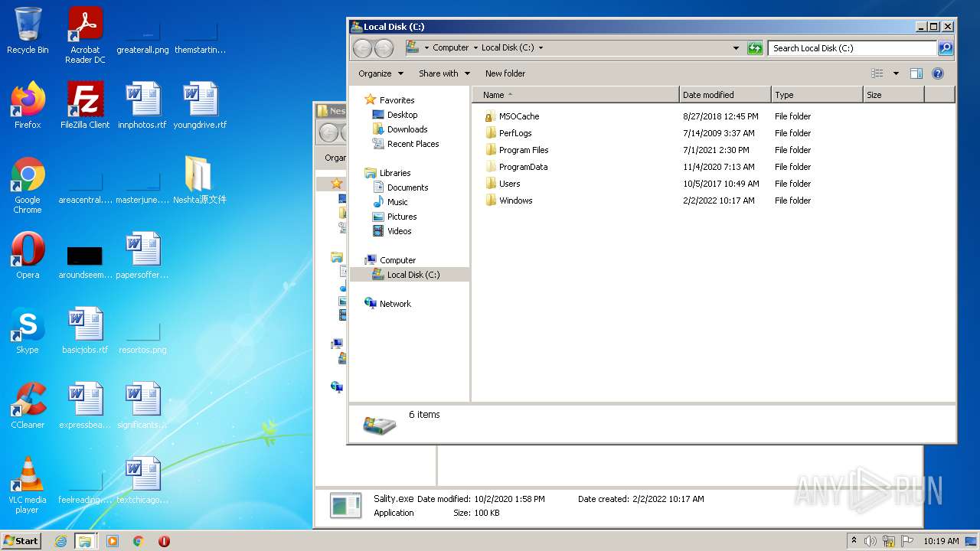
Task: Sort by Type column header
Action: 817,95
